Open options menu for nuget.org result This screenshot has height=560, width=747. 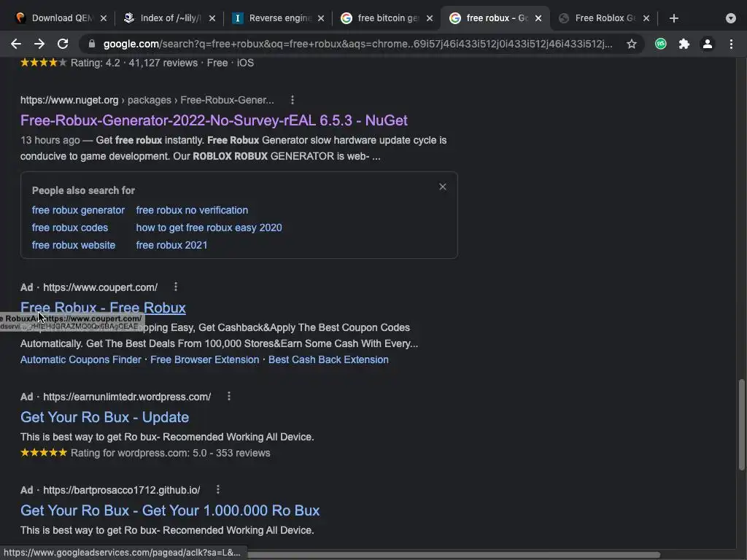tap(293, 100)
